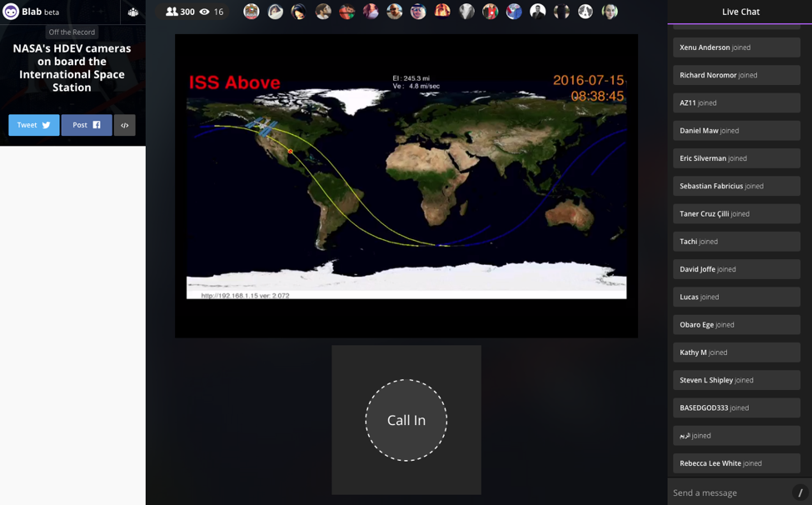The height and width of the screenshot is (505, 812).
Task: Click the slash commands icon in message bar
Action: click(x=800, y=492)
